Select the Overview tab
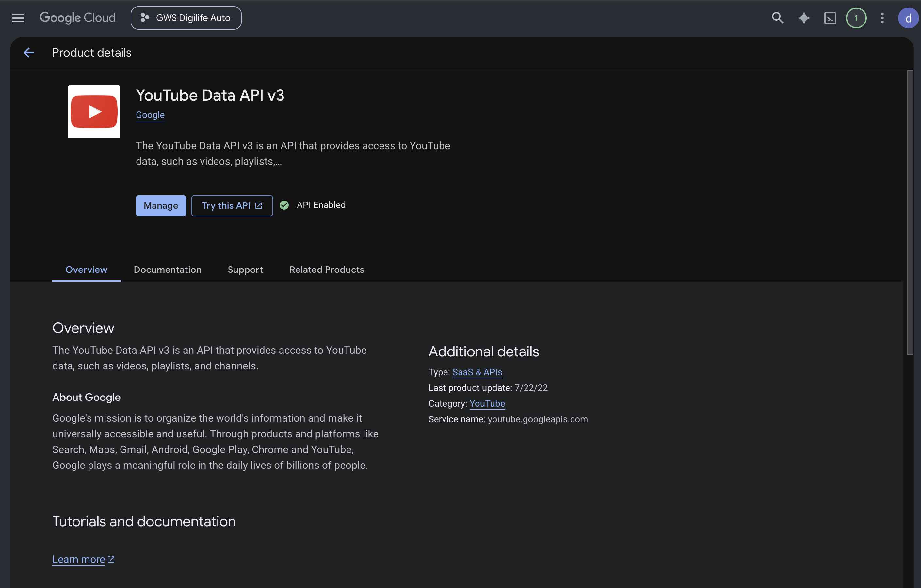921x588 pixels. (87, 270)
